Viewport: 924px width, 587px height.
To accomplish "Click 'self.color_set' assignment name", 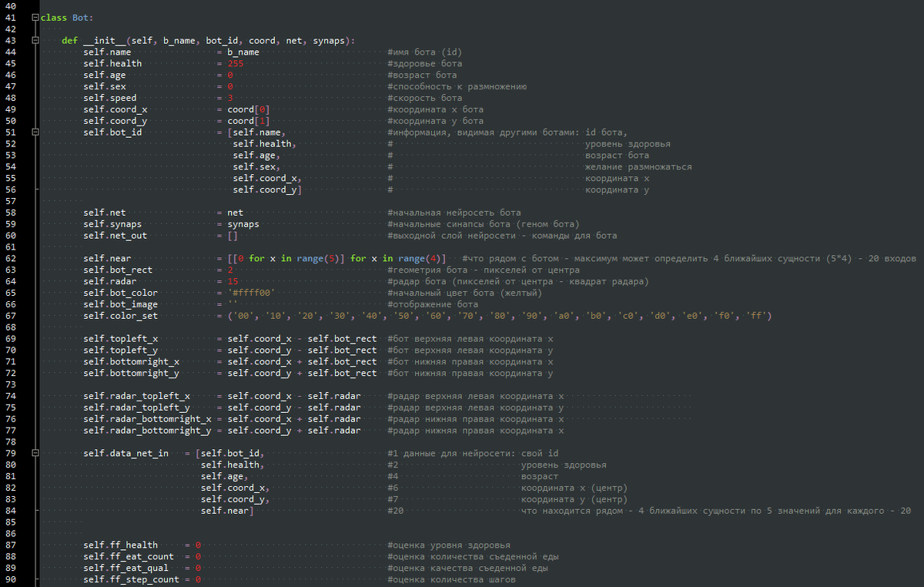I will [121, 316].
